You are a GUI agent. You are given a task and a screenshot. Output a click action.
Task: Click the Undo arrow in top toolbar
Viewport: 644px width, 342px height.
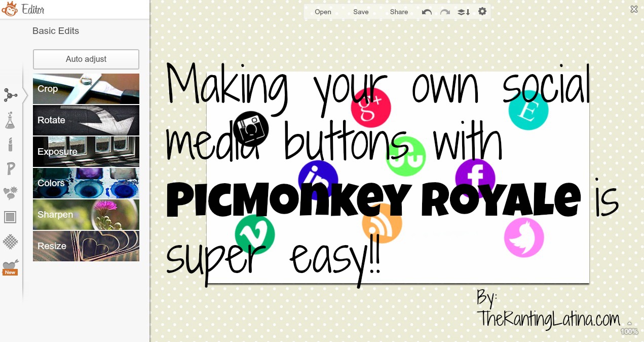427,12
